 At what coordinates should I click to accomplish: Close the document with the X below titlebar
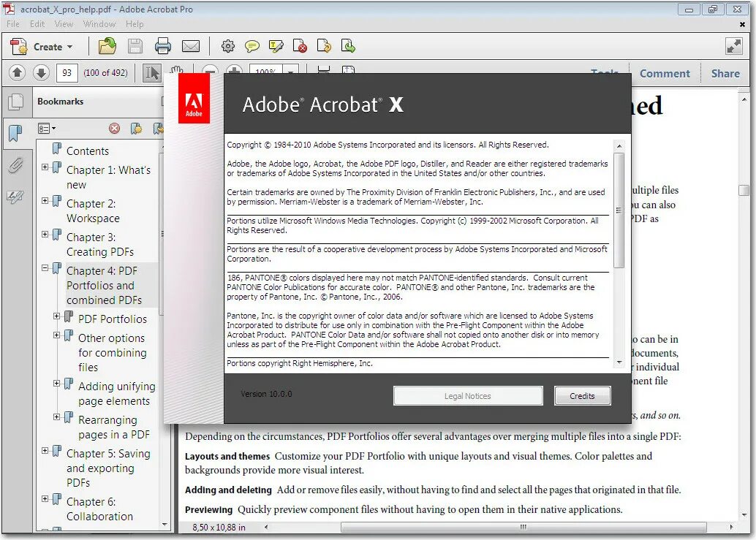coord(743,24)
